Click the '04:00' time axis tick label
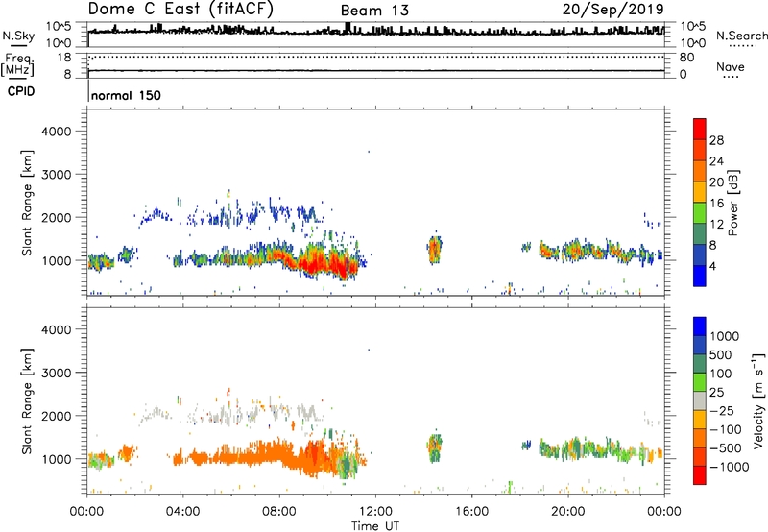This screenshot has height=532, width=768. 182,512
